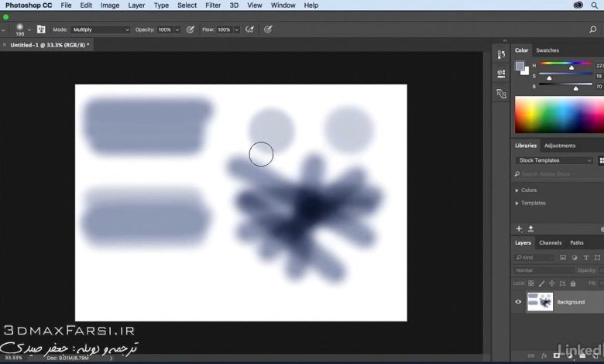Image resolution: width=604 pixels, height=364 pixels.
Task: Toggle pressure for size icon
Action: click(268, 29)
